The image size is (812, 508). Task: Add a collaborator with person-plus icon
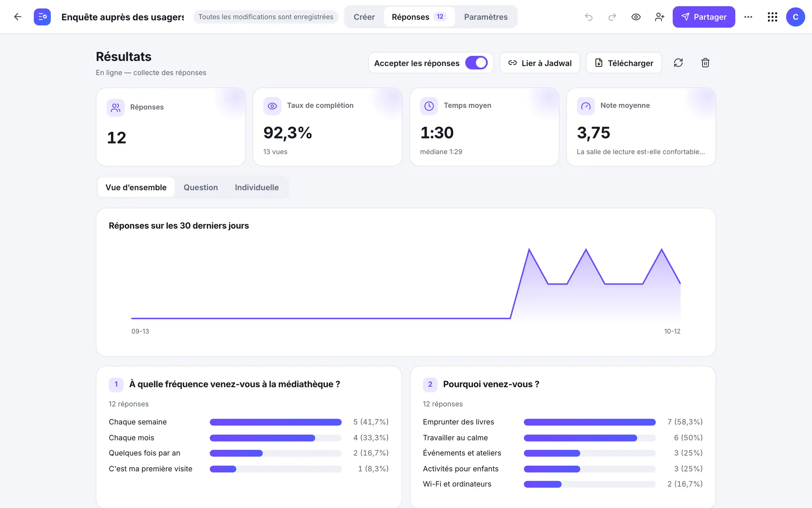click(660, 17)
